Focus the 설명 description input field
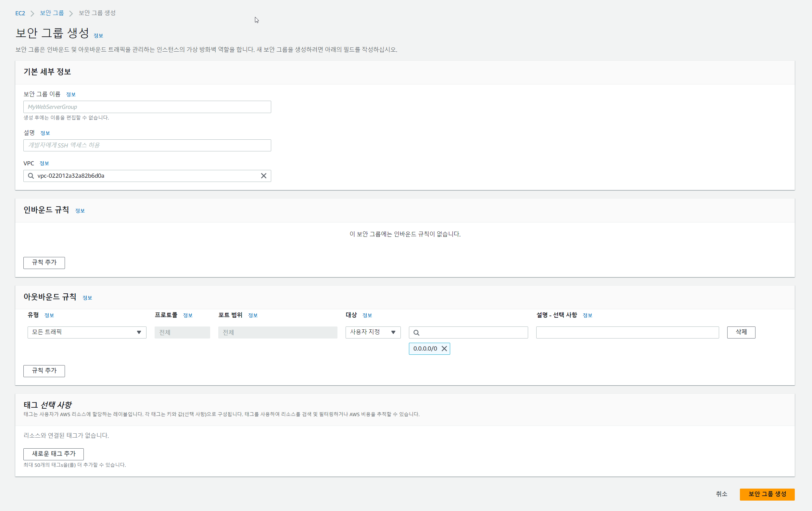 click(147, 146)
